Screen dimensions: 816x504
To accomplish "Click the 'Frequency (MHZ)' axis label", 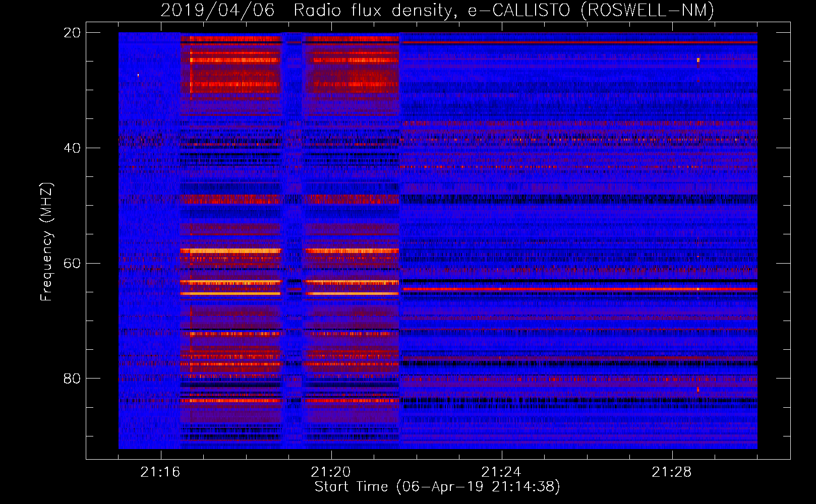I will coord(46,242).
